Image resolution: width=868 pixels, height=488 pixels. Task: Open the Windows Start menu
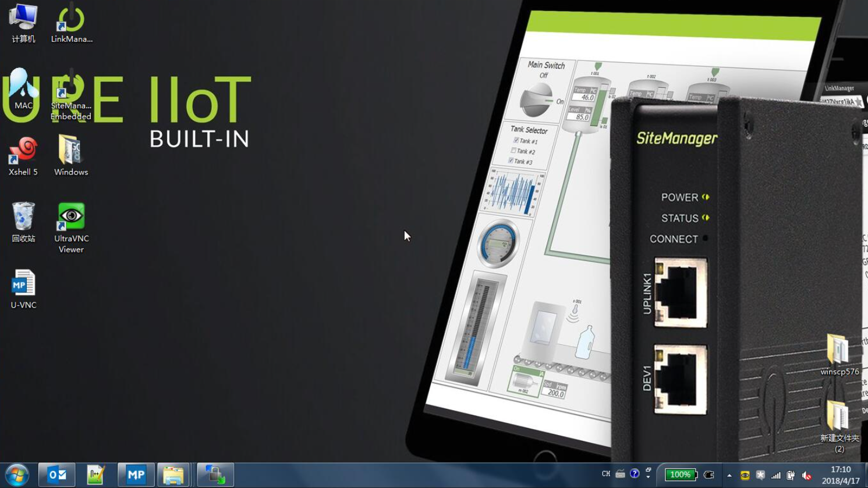pyautogui.click(x=17, y=475)
